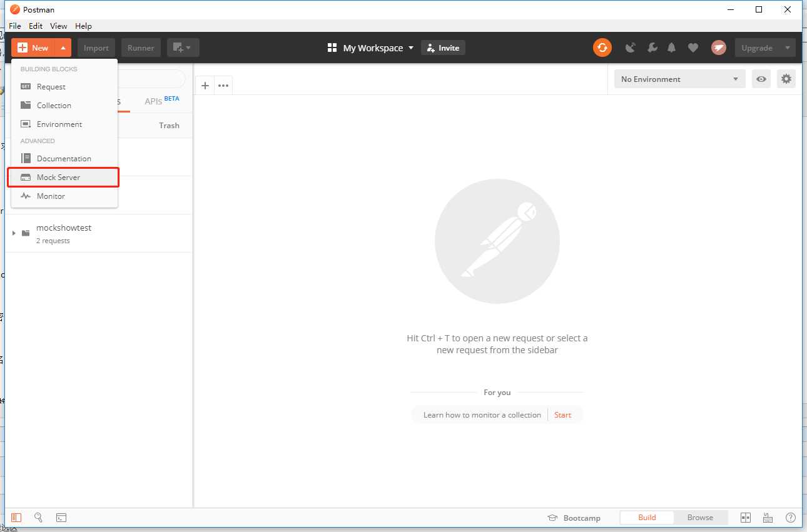The width and height of the screenshot is (807, 532).
Task: Open the View menu
Action: (59, 26)
